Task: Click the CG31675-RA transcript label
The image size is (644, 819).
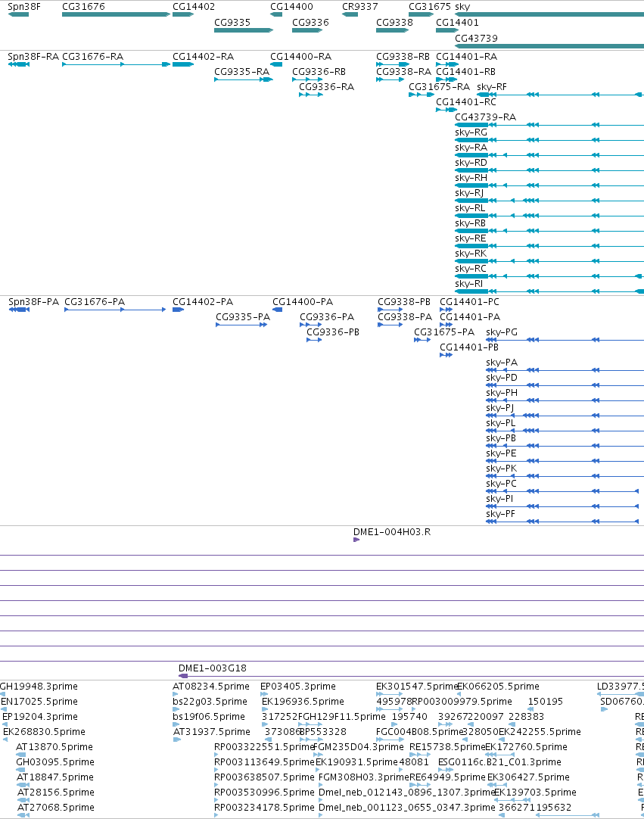Action: pos(439,87)
